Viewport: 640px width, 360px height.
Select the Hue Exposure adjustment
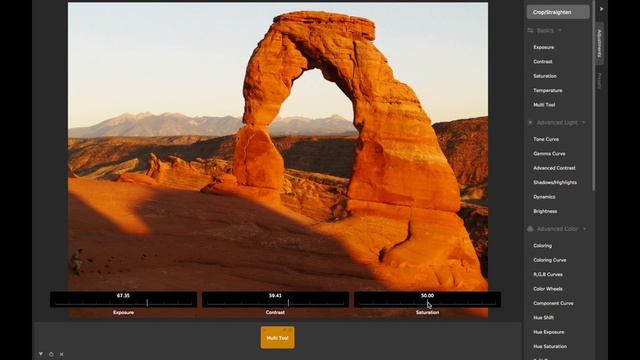click(x=549, y=332)
